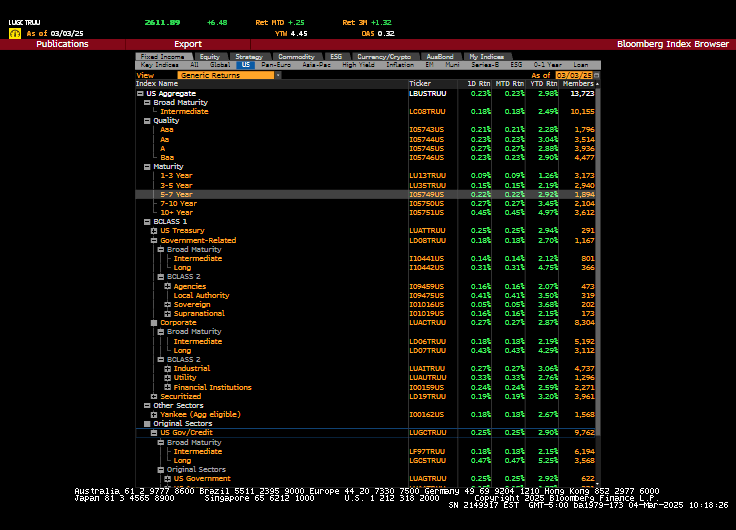The width and height of the screenshot is (736, 530).
Task: Open the Loan sub-tab
Action: point(581,65)
